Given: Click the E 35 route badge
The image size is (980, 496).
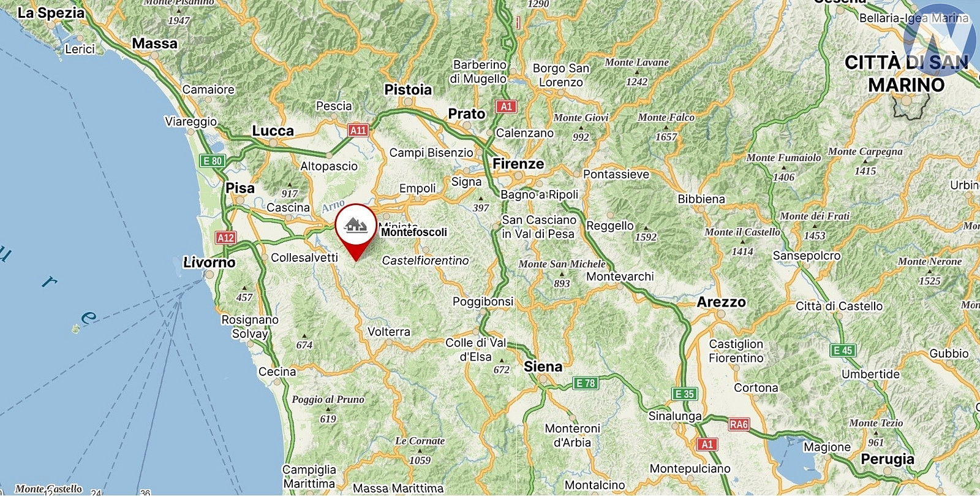Looking at the screenshot, I should (684, 394).
